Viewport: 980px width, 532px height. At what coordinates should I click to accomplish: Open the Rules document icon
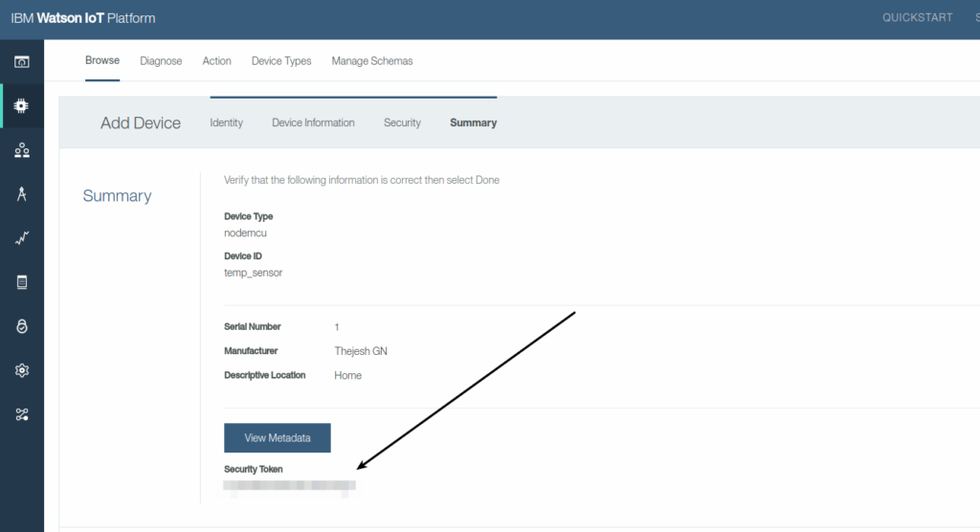pyautogui.click(x=22, y=282)
